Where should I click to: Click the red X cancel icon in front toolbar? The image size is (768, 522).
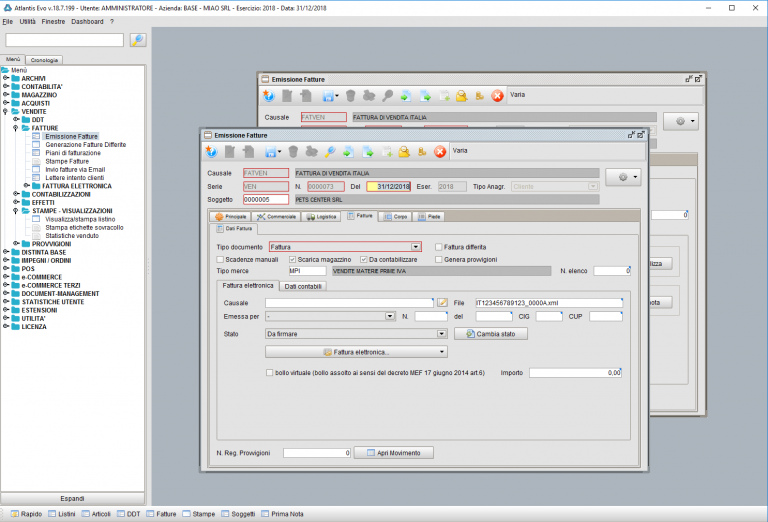[440, 152]
